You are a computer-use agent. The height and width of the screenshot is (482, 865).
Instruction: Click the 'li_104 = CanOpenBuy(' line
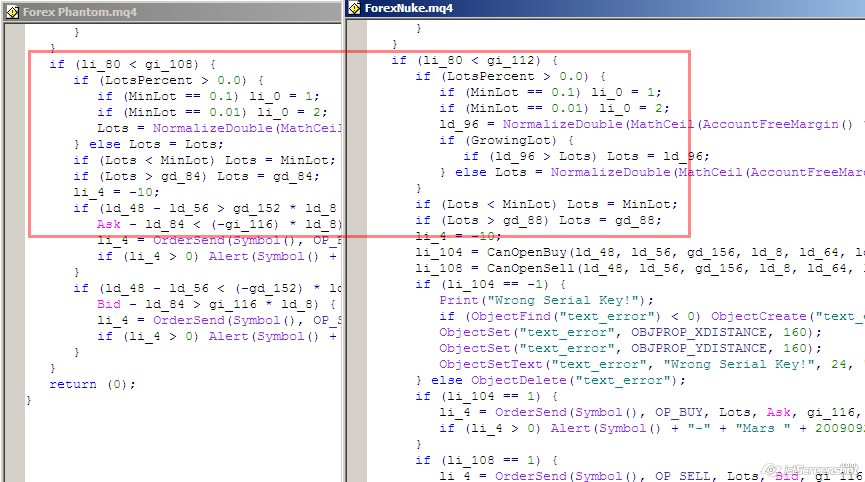click(x=640, y=252)
